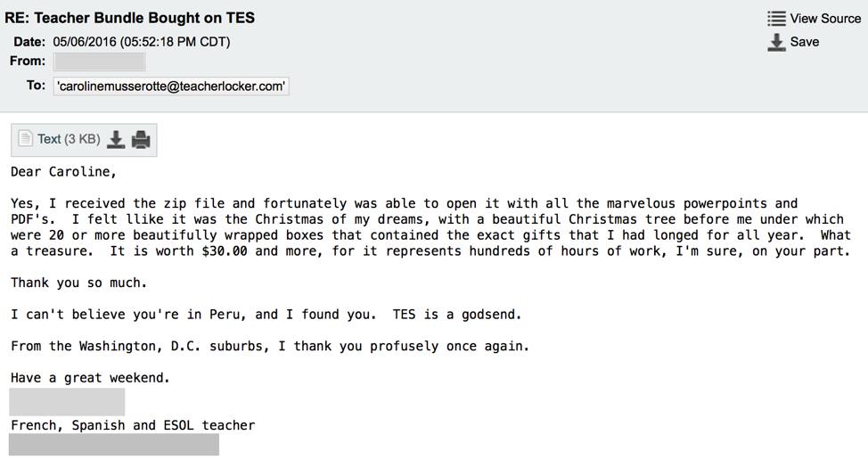The image size is (868, 468).
Task: Click the Have a great weekend line
Action: coord(90,378)
